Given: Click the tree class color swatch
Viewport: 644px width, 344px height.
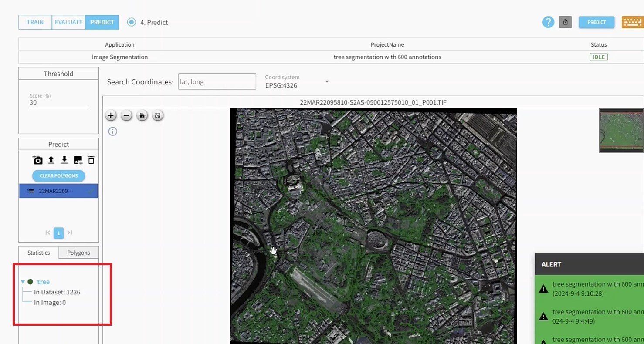Looking at the screenshot, I should tap(30, 281).
